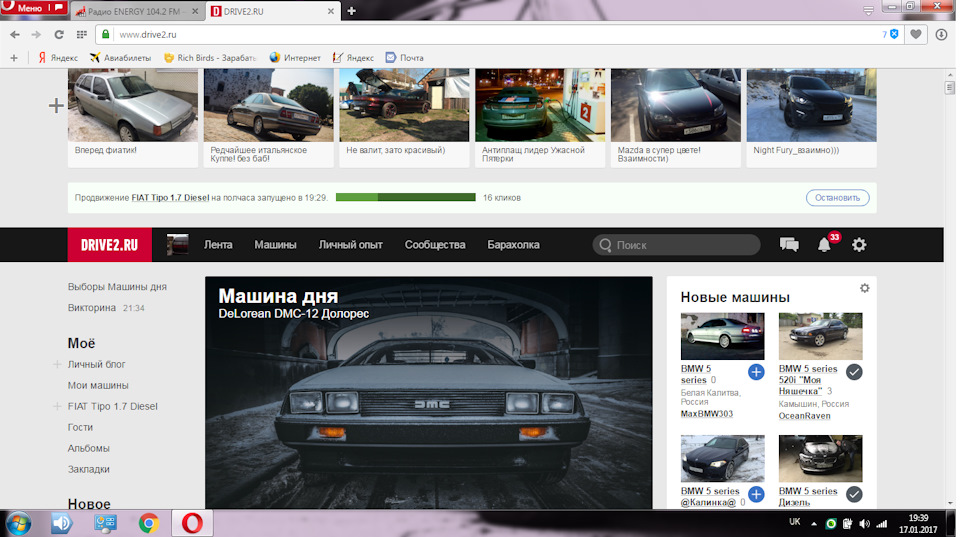The height and width of the screenshot is (537, 960).
Task: Open the Авиабилеты bookmark
Action: coord(121,58)
